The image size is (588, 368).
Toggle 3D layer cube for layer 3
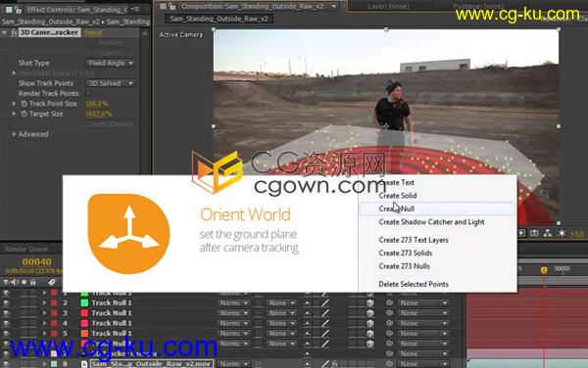(370, 313)
